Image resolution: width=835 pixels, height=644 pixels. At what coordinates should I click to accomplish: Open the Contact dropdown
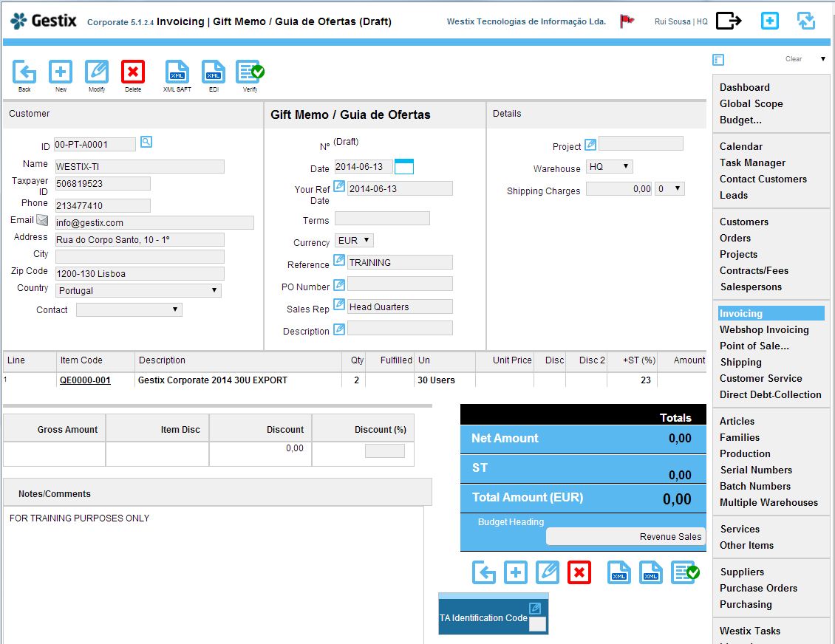129,309
